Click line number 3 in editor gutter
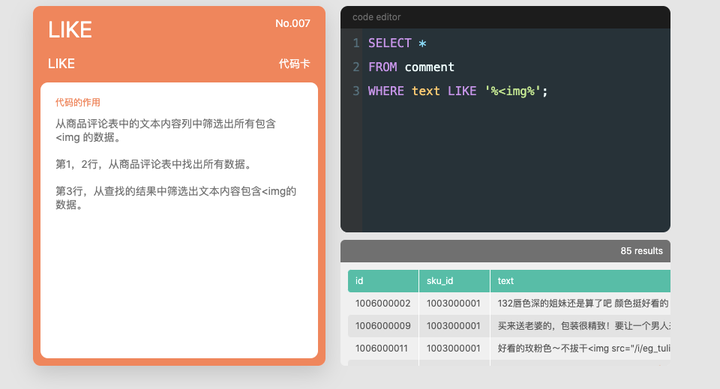This screenshot has height=389, width=720. (356, 91)
